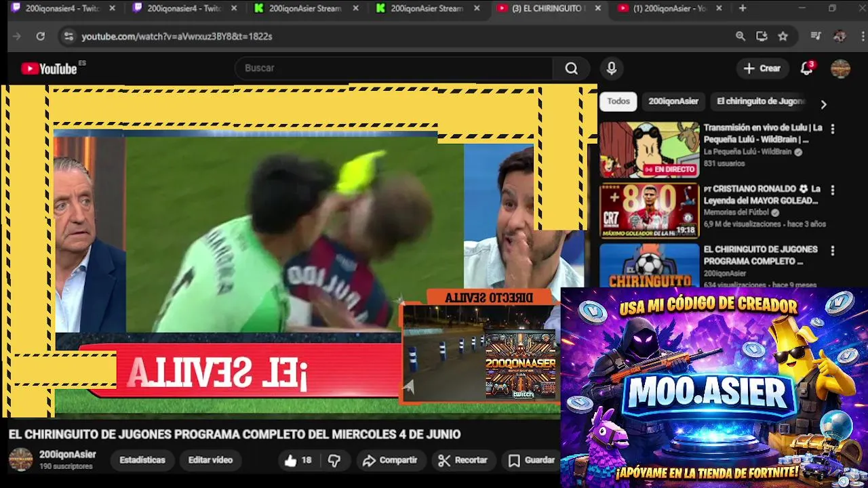Click Editar vídeo button

pos(210,460)
